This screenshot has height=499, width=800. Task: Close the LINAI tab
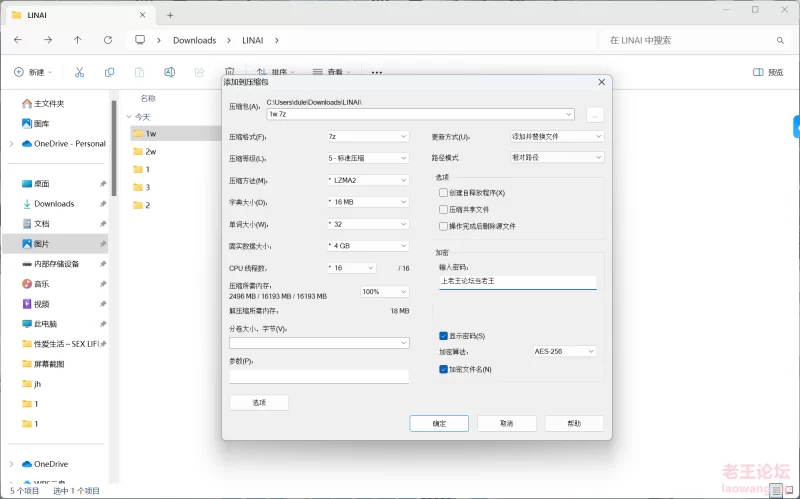pyautogui.click(x=142, y=15)
